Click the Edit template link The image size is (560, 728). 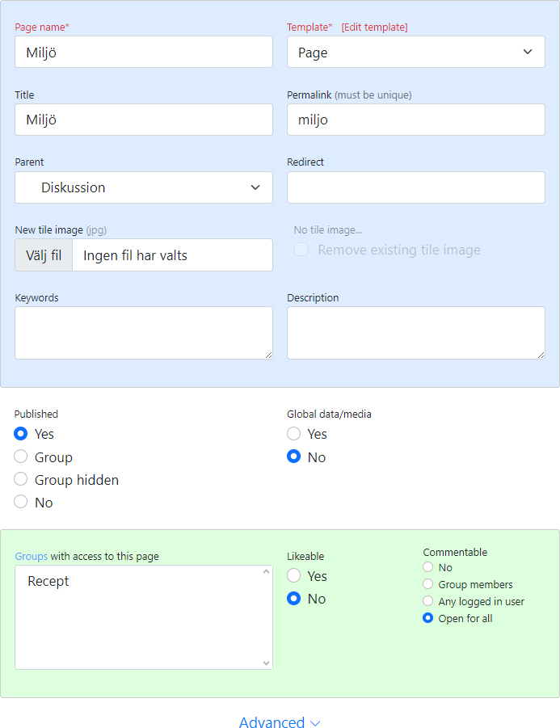(374, 27)
